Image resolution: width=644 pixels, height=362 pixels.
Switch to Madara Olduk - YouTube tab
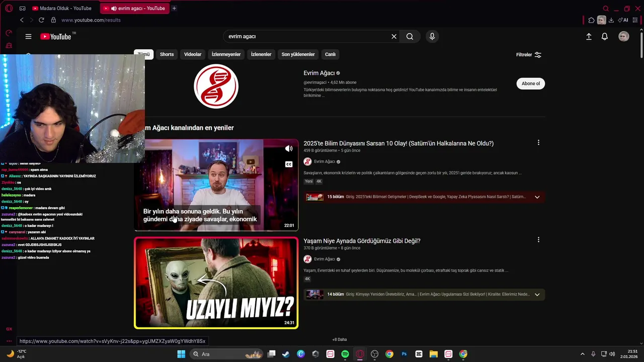(64, 9)
